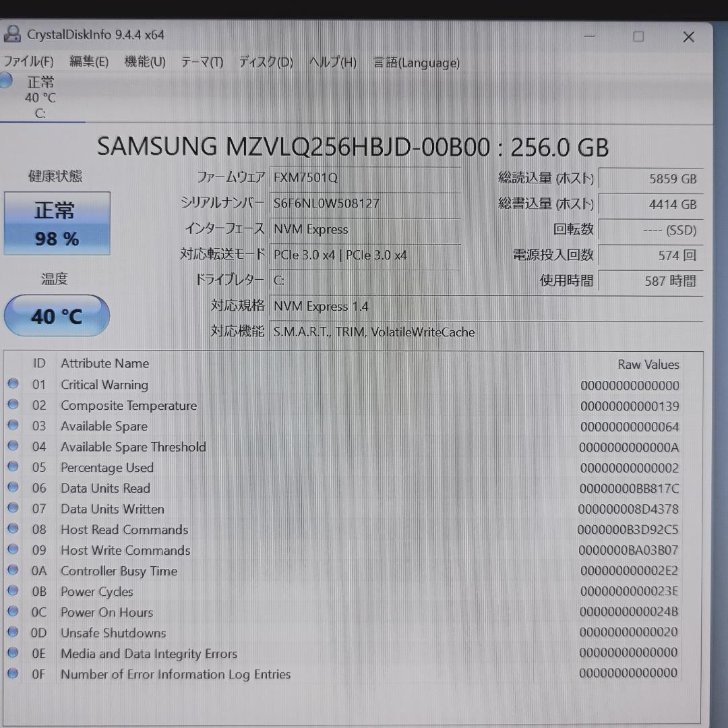
Task: Click the CrystalDiskInfo app icon in title bar
Action: 11,34
